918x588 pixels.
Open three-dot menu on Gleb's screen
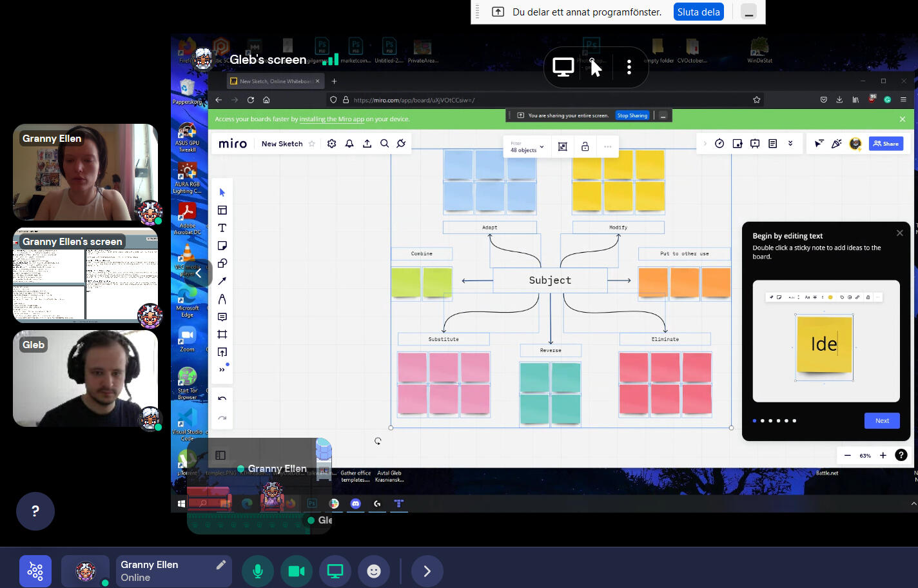click(x=629, y=67)
